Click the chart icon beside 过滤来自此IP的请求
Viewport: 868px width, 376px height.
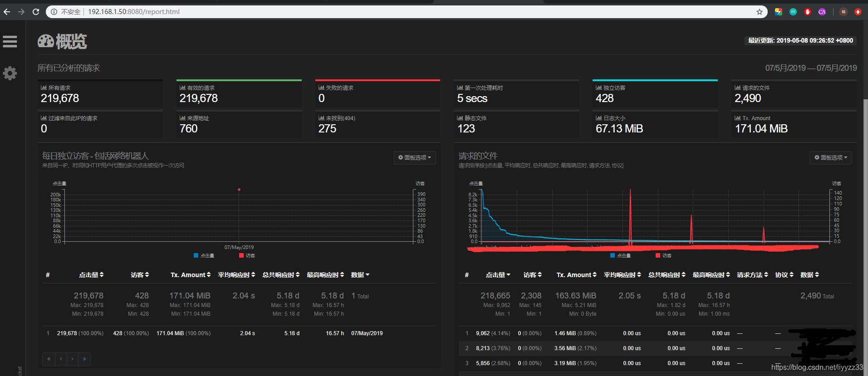44,118
